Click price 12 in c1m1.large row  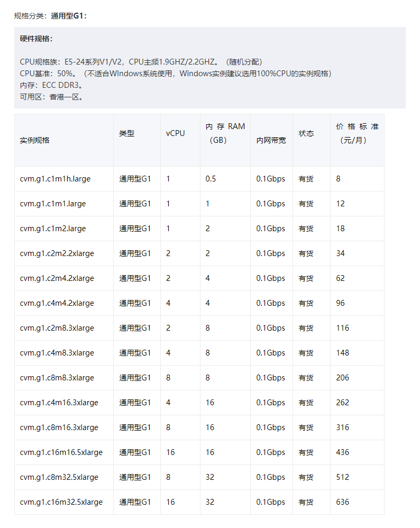(341, 204)
